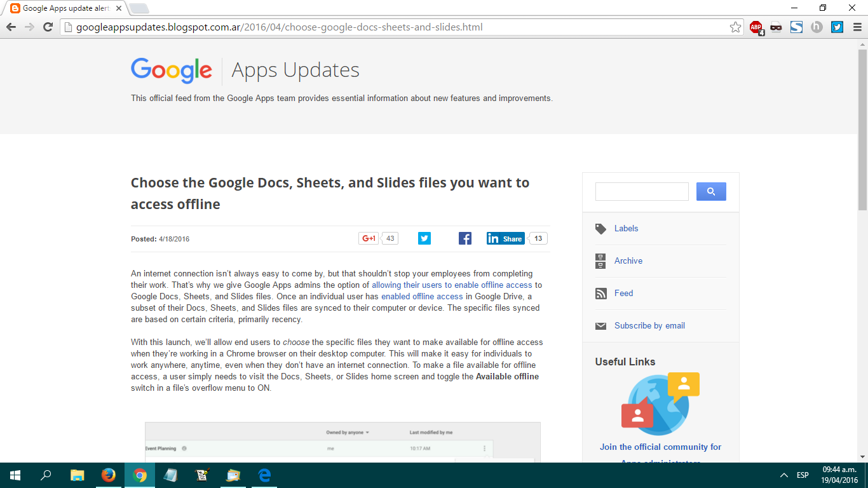
Task: Click the page's vertical scrollbar thumb
Action: [x=862, y=129]
